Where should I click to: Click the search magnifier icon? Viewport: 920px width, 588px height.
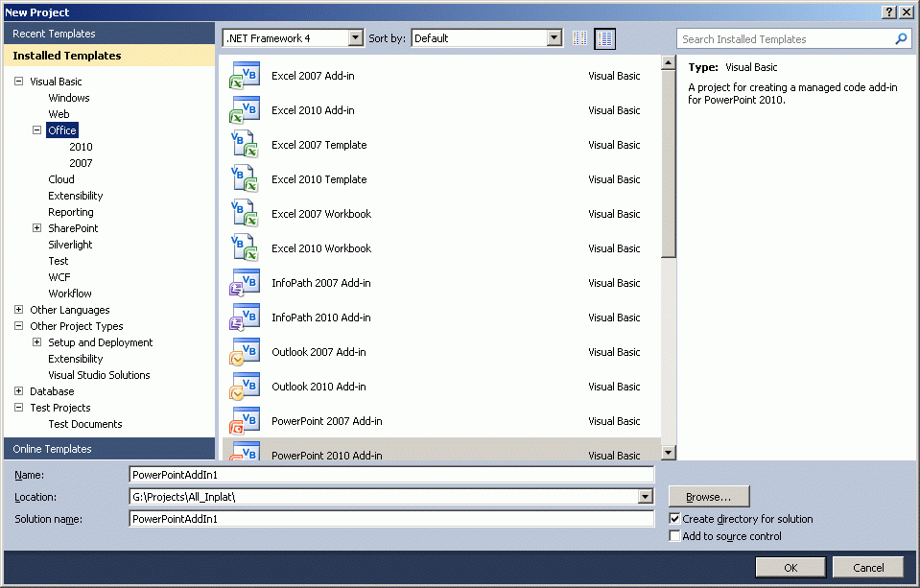(x=901, y=38)
